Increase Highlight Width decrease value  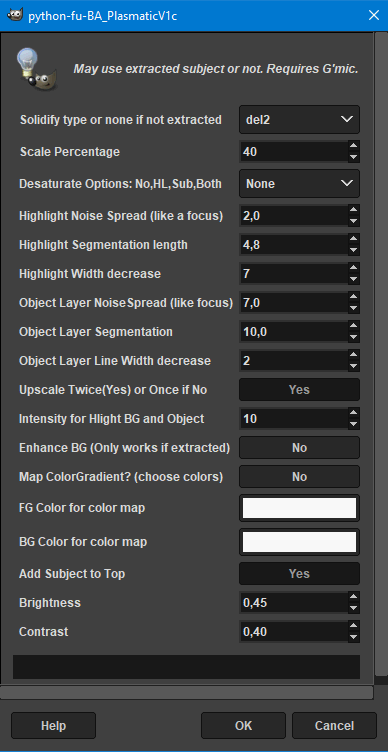tap(353, 269)
